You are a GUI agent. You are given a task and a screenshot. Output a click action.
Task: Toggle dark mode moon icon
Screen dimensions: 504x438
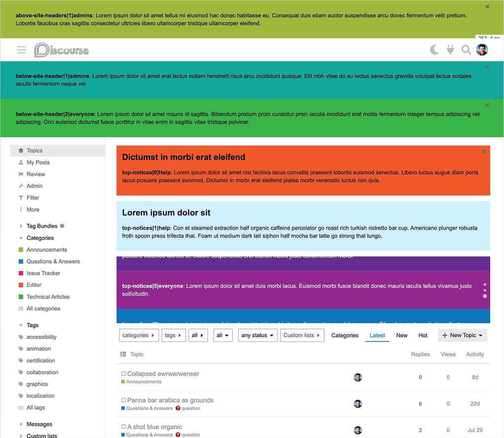[x=434, y=50]
